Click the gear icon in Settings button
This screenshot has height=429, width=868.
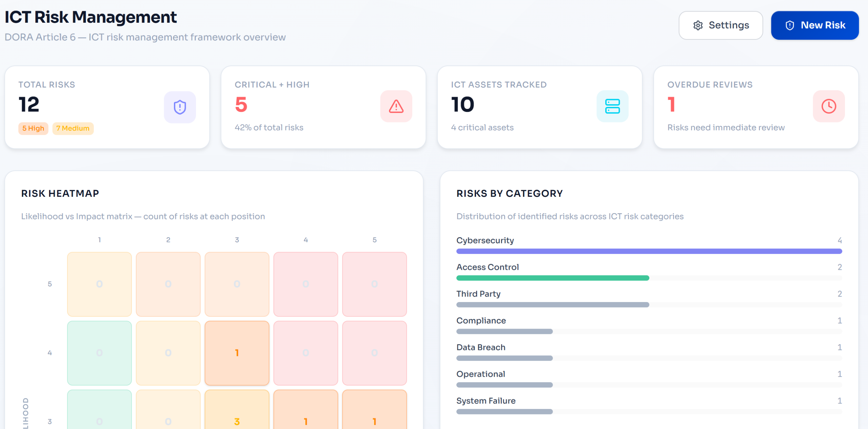(698, 25)
